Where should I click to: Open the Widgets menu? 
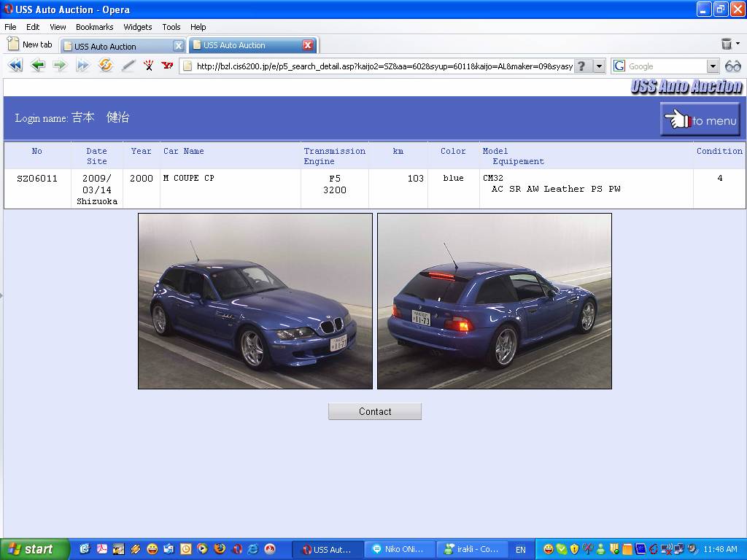(x=137, y=27)
